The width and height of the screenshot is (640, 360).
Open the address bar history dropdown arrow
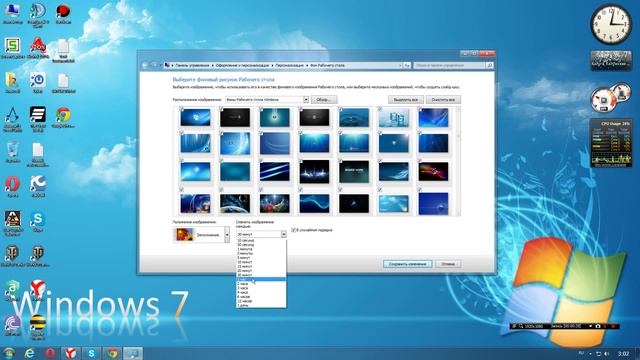pyautogui.click(x=400, y=65)
